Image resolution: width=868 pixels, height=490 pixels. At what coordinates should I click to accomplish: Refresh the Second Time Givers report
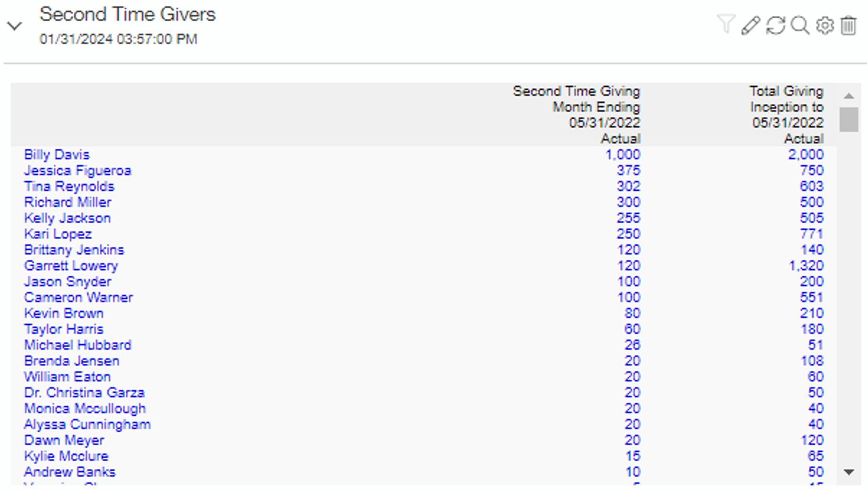tap(775, 25)
